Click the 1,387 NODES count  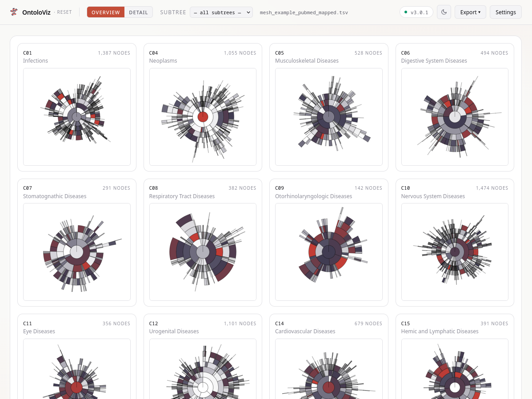pos(114,53)
